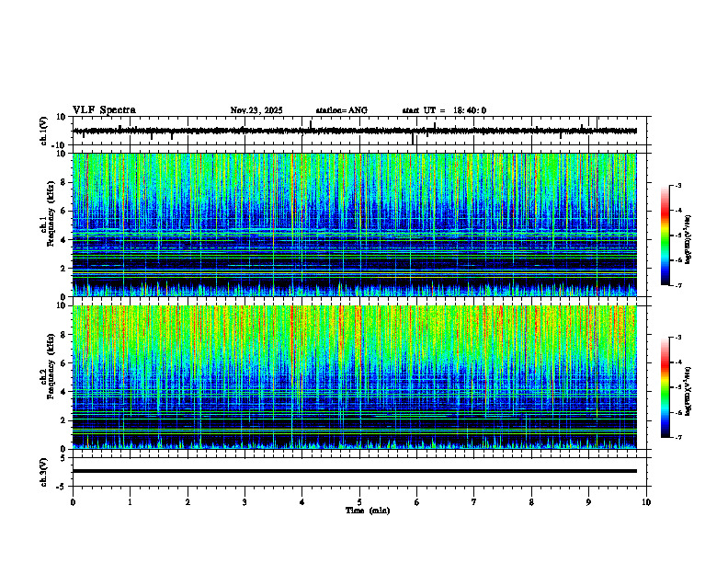
Task: Click the ch.1(V) waveform axis label
Action: click(x=43, y=131)
